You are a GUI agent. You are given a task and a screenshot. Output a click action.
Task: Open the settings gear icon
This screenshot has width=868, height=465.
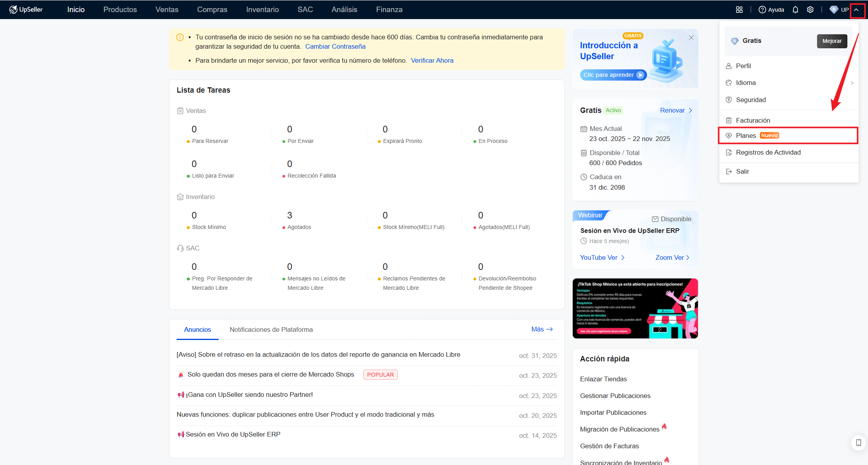pyautogui.click(x=810, y=9)
